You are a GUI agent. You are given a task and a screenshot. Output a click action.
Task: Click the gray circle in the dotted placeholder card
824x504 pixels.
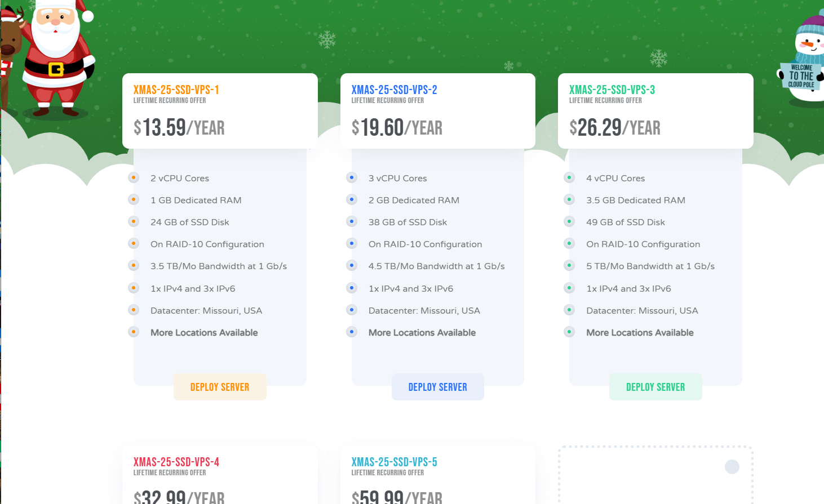coord(732,467)
